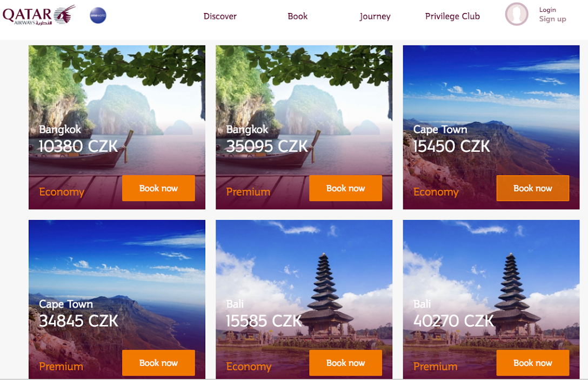Book the Bali Economy 15585 CZK fare
Screen dimensions: 588x380
[345, 363]
